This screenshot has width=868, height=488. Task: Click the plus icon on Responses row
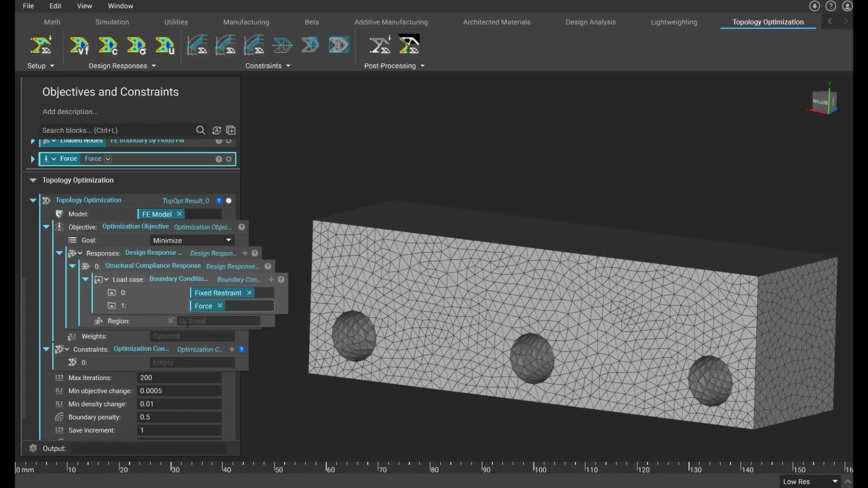(245, 253)
